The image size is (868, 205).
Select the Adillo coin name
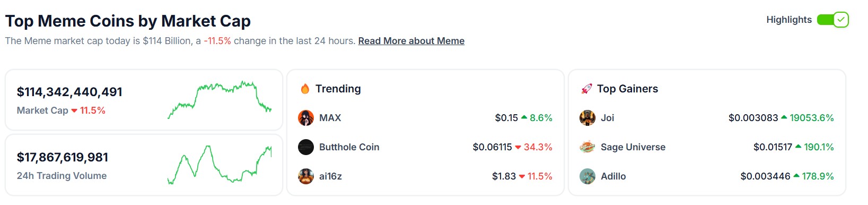[613, 176]
